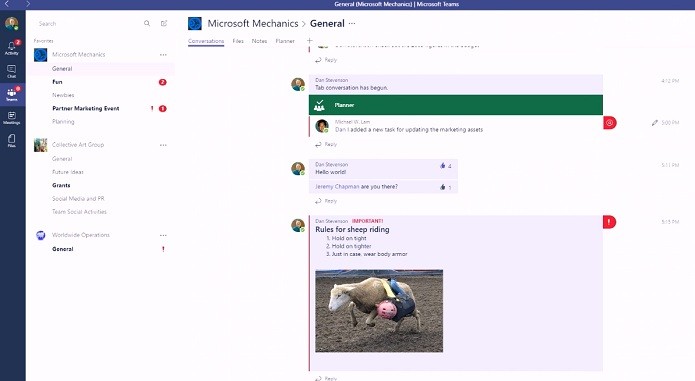Switch to the Conversations tab
The height and width of the screenshot is (381, 695).
pyautogui.click(x=206, y=41)
